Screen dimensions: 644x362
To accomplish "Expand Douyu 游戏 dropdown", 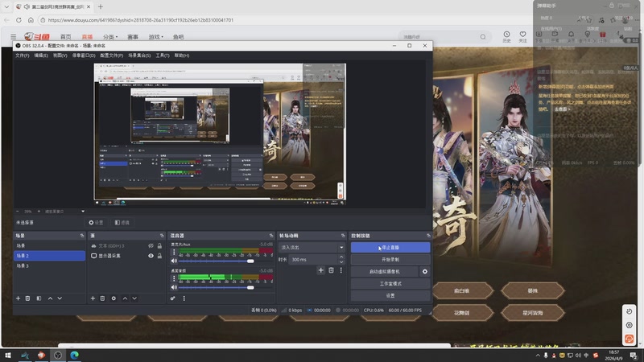I will coord(155,37).
